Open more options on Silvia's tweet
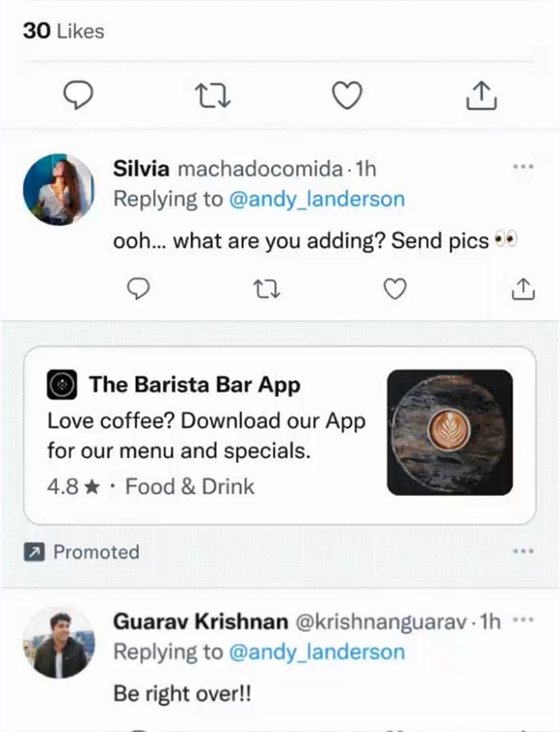 [x=523, y=166]
